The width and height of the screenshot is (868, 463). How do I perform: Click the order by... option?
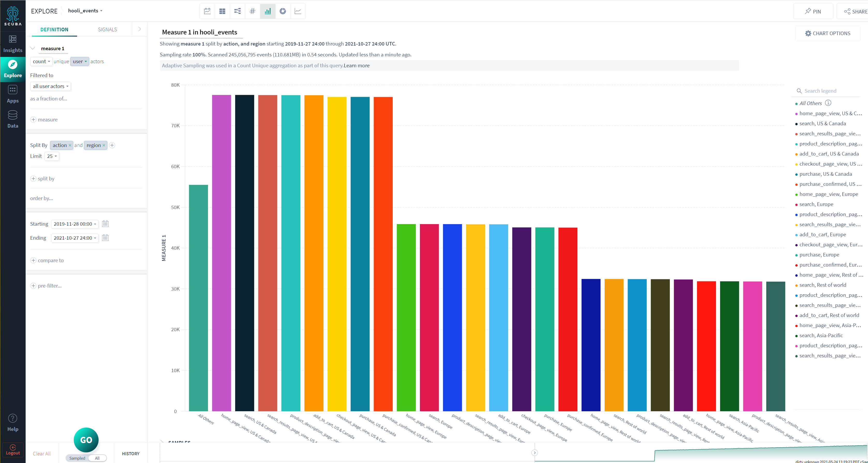(x=41, y=198)
